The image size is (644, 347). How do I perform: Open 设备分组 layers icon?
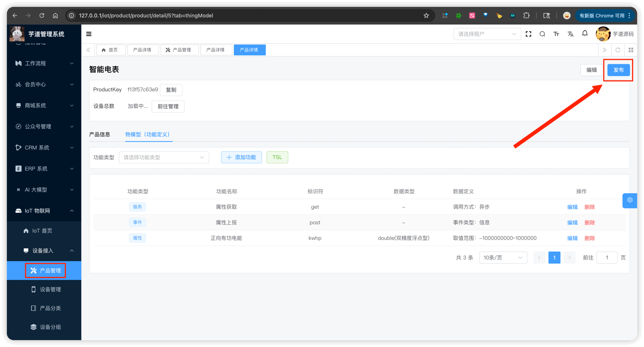pos(33,327)
